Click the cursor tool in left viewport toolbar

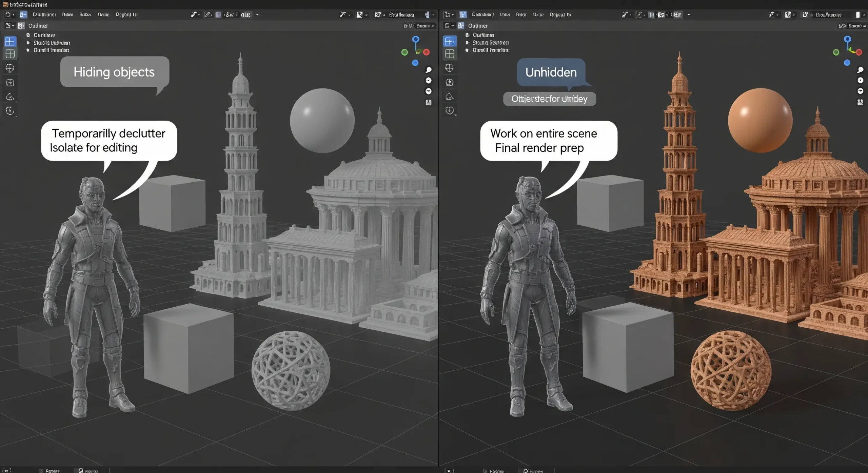coord(10,68)
